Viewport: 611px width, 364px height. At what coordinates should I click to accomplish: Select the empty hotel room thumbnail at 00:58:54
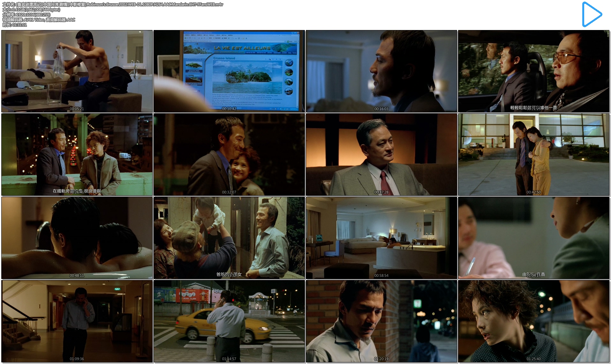tap(381, 238)
